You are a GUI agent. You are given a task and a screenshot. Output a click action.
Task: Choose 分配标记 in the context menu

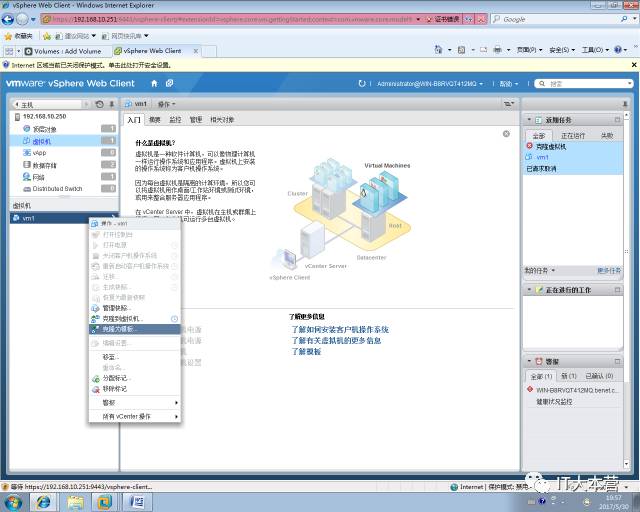134,378
